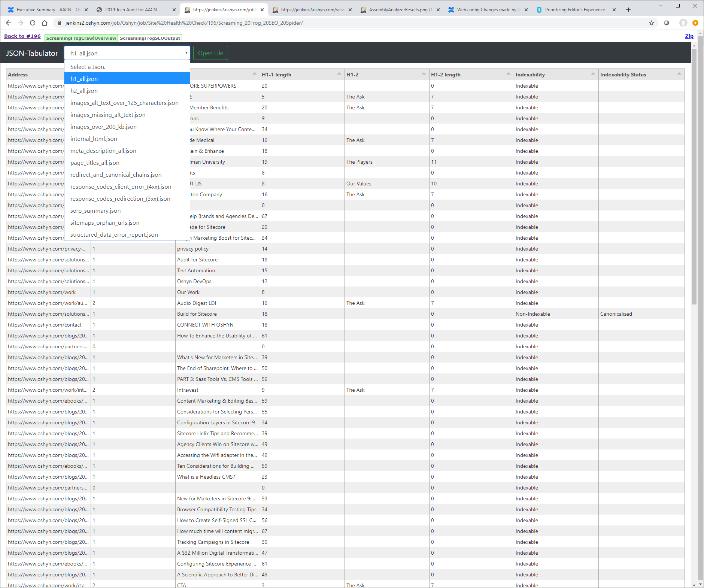
Task: Click the 'Oshyn DevOps' cell
Action: (218, 281)
